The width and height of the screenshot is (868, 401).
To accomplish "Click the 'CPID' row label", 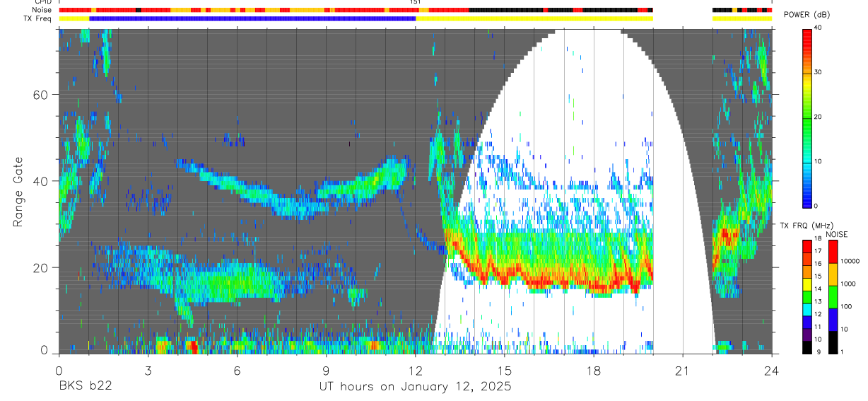I will click(42, 2).
